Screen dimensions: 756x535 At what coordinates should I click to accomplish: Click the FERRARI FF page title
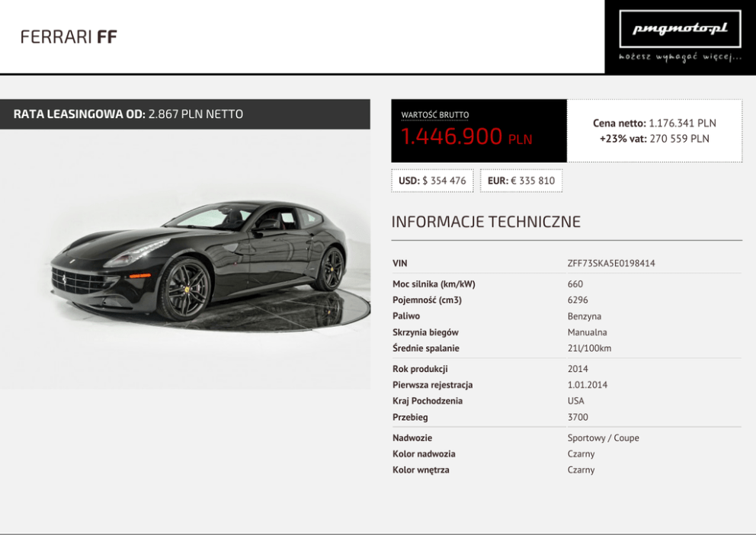pyautogui.click(x=69, y=37)
